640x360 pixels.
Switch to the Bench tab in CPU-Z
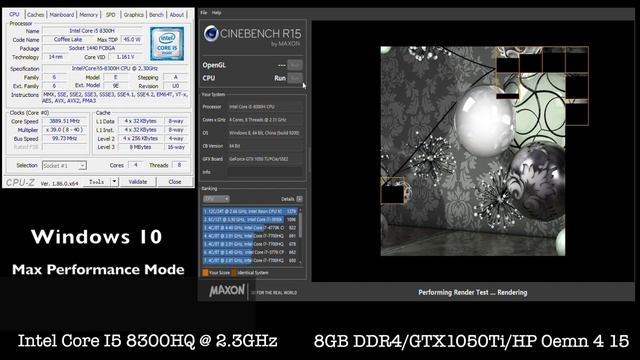coord(156,15)
